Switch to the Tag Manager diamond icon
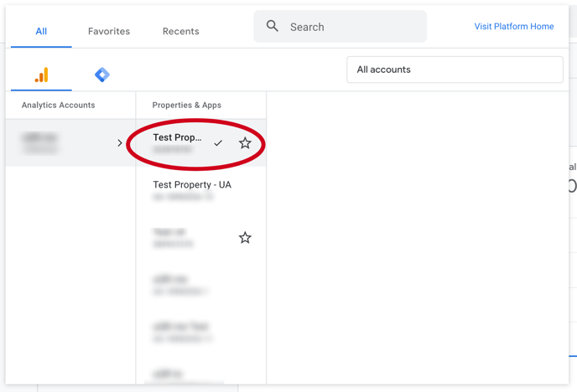This screenshot has width=577, height=392. [102, 75]
